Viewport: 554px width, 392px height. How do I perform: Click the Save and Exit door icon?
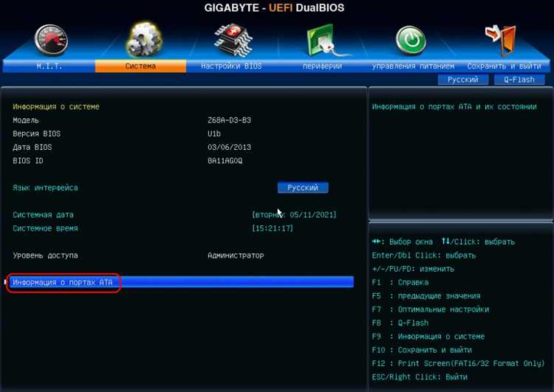point(501,41)
